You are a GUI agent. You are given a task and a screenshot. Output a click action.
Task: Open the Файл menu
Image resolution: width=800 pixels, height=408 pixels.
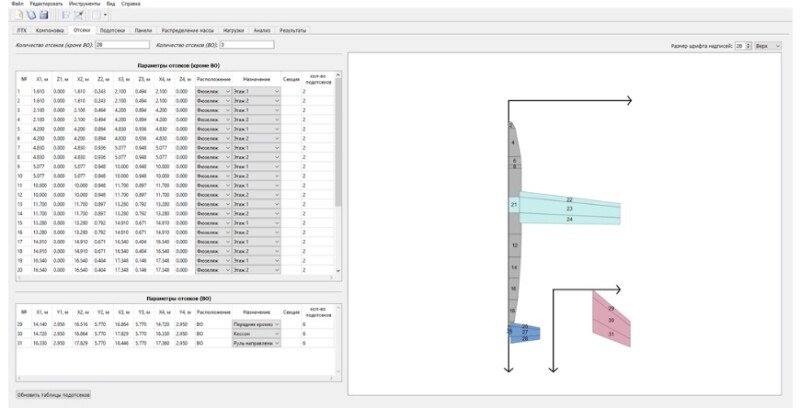(x=18, y=4)
